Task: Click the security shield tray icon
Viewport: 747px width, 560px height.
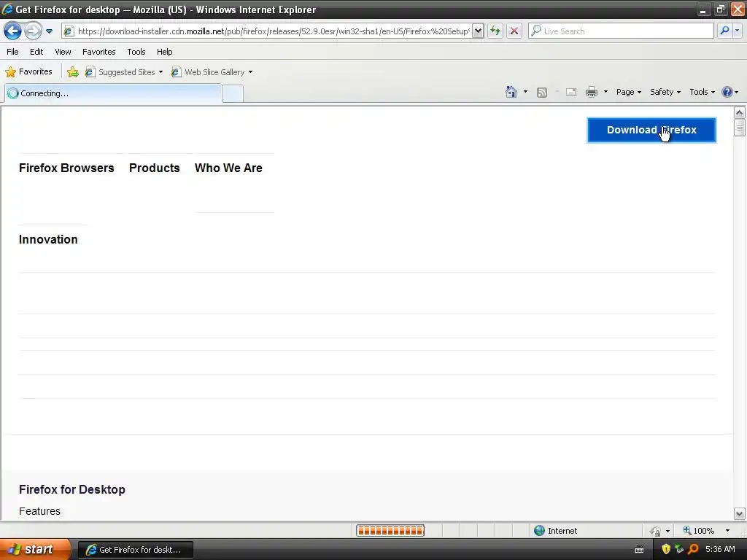Action: point(666,550)
